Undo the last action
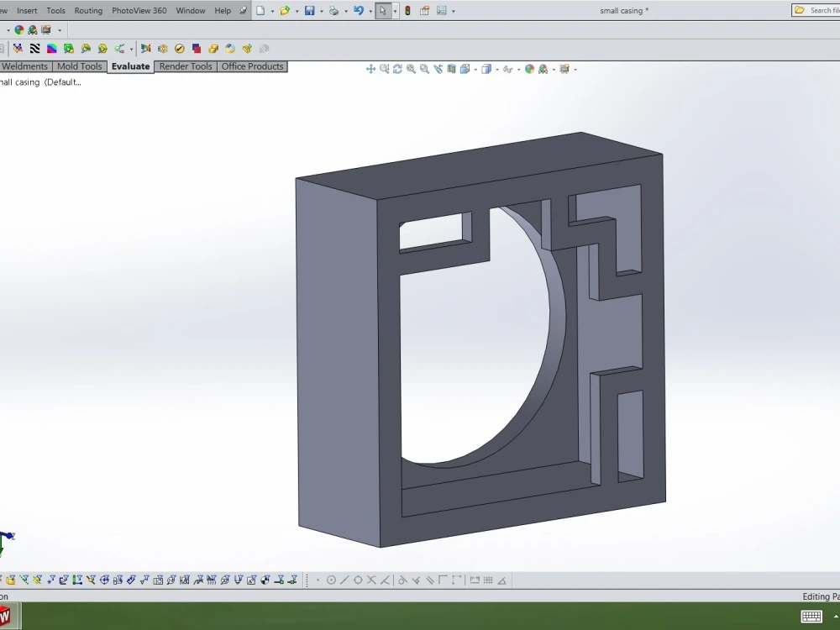 click(x=359, y=11)
